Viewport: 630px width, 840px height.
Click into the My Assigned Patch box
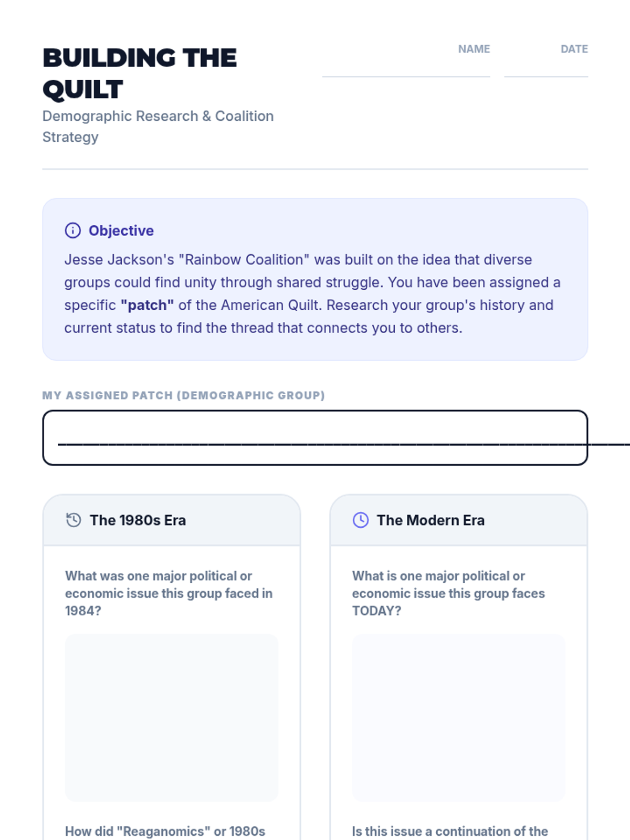(315, 437)
